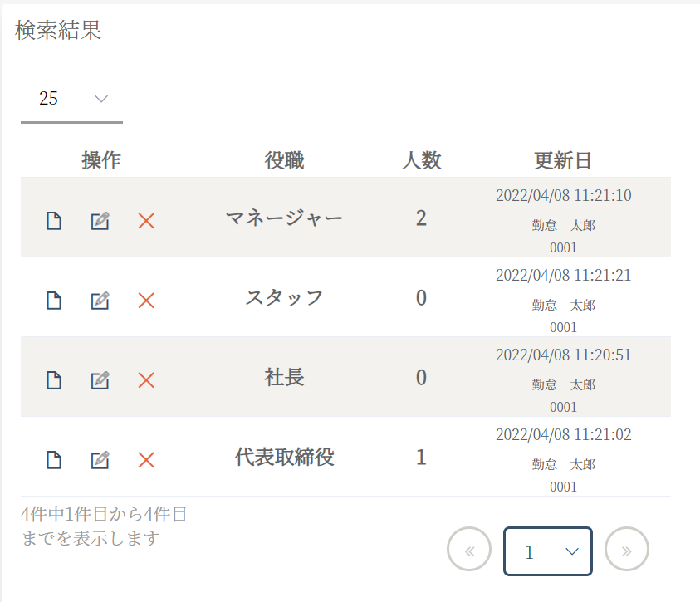
Task: Sort by 人数 column header
Action: [x=421, y=160]
